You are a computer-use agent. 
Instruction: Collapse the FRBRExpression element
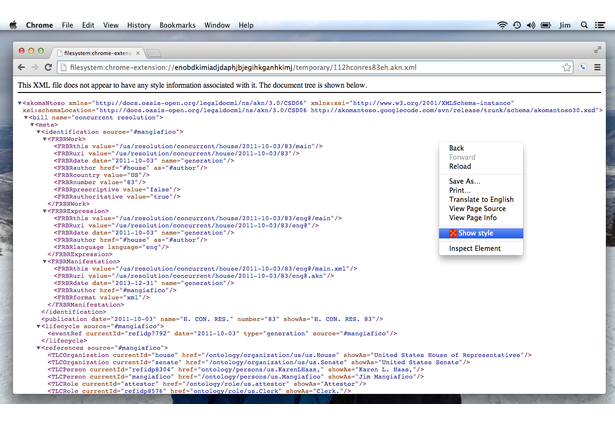(45, 211)
